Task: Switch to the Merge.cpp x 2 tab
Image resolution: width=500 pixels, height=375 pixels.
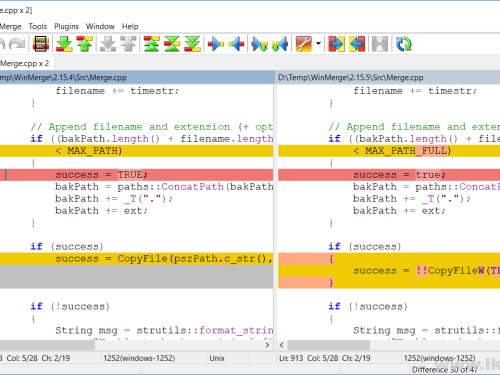Action: click(25, 63)
